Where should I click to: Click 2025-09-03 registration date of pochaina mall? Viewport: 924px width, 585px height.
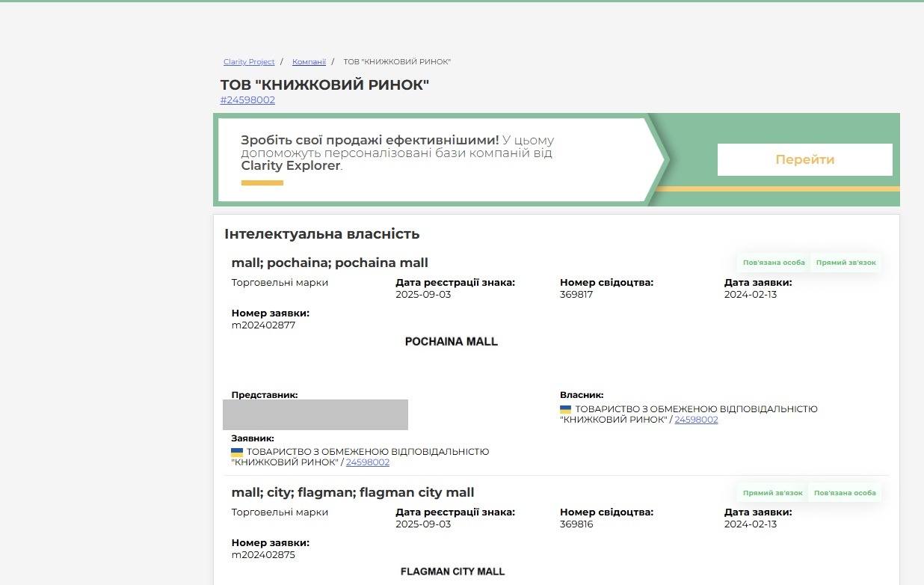click(x=423, y=295)
